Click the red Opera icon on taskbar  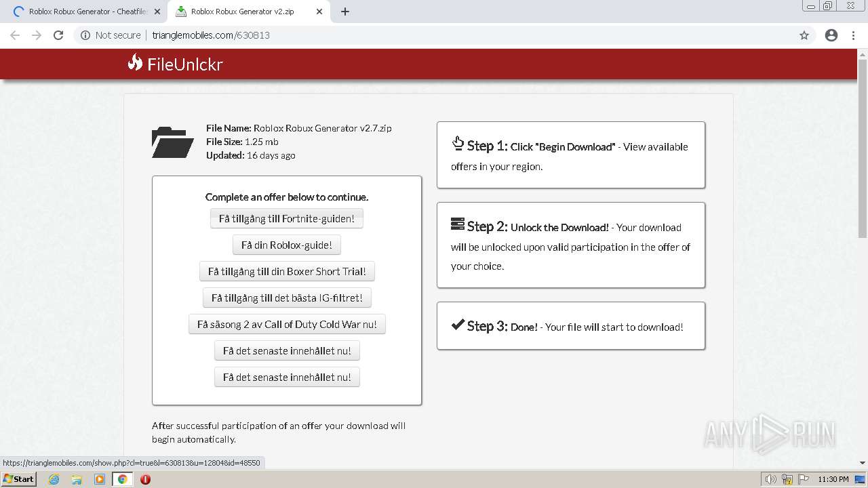coord(145,479)
